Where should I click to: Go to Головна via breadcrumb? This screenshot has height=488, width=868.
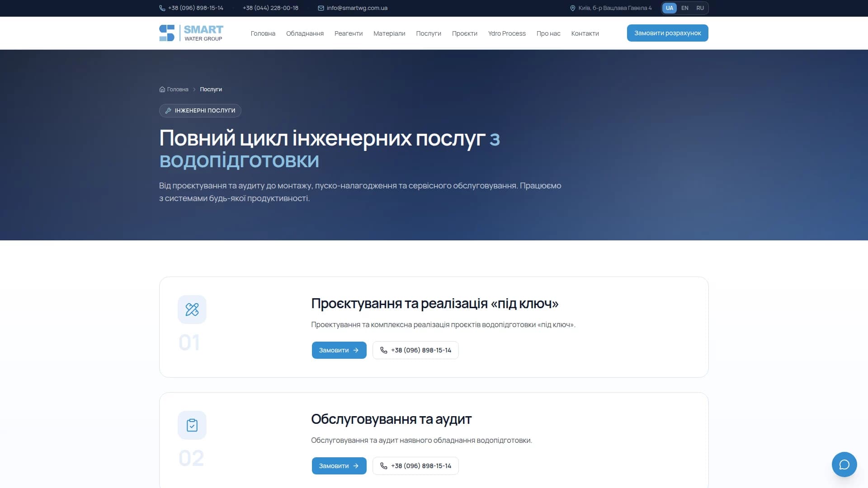tap(178, 89)
